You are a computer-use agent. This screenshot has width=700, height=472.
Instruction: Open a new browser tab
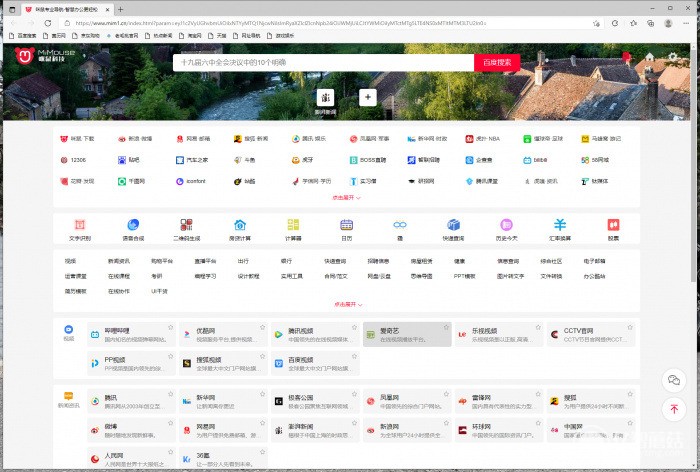pyautogui.click(x=120, y=9)
